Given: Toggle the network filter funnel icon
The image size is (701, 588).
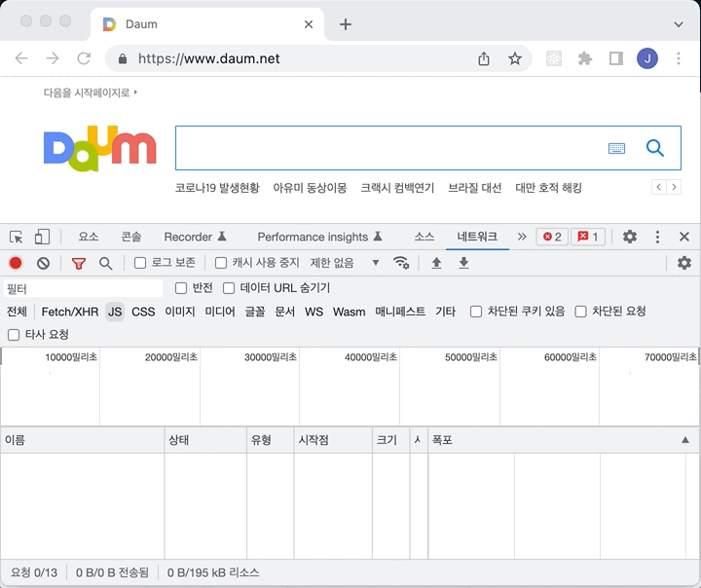Looking at the screenshot, I should click(79, 264).
